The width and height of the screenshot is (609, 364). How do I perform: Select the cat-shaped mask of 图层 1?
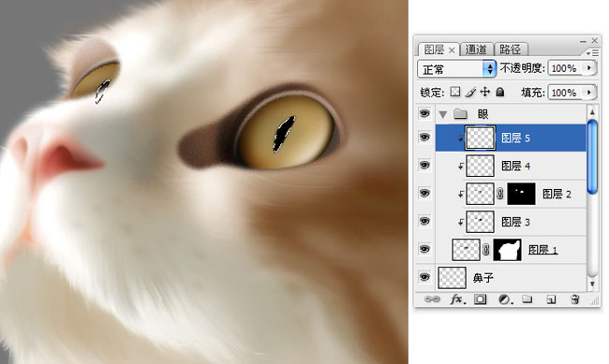click(x=507, y=250)
